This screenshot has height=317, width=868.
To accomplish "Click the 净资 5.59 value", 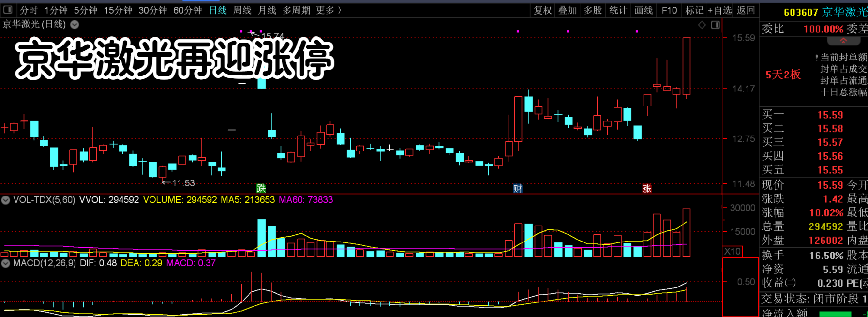I will coord(833,269).
